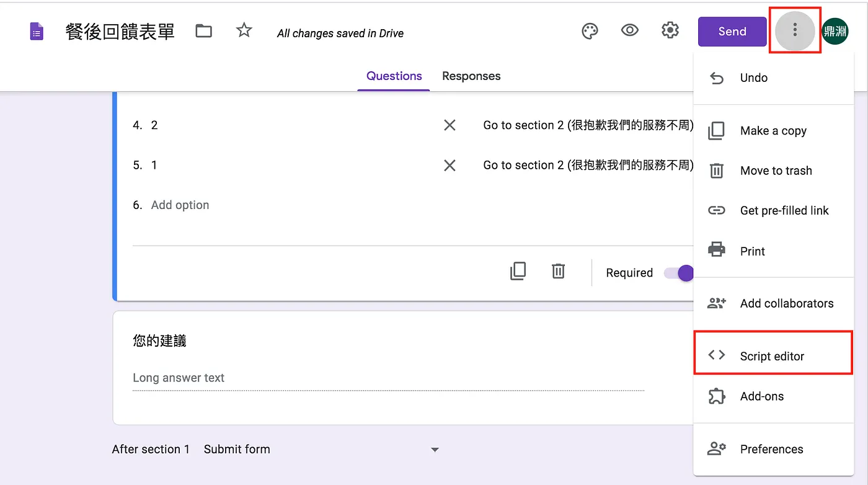Choose Print from the menu
868x485 pixels.
pyautogui.click(x=773, y=251)
